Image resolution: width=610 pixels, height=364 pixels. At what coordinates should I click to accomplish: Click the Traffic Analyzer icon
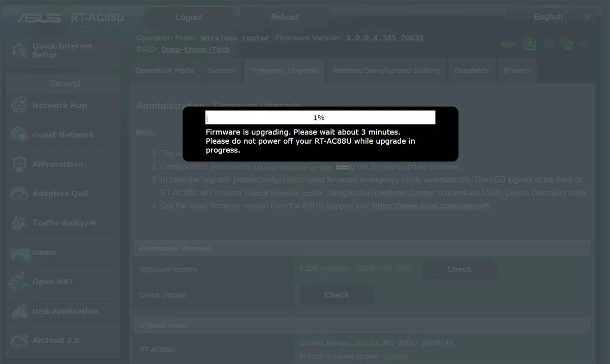click(x=19, y=223)
